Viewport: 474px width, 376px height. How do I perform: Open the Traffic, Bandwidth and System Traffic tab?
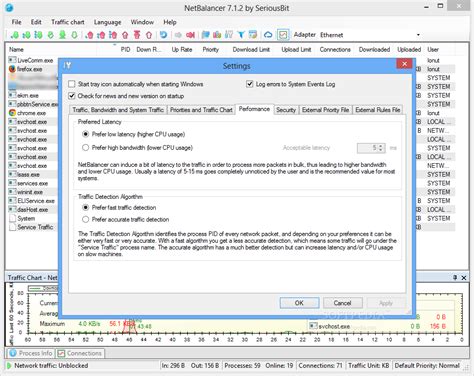tap(118, 110)
